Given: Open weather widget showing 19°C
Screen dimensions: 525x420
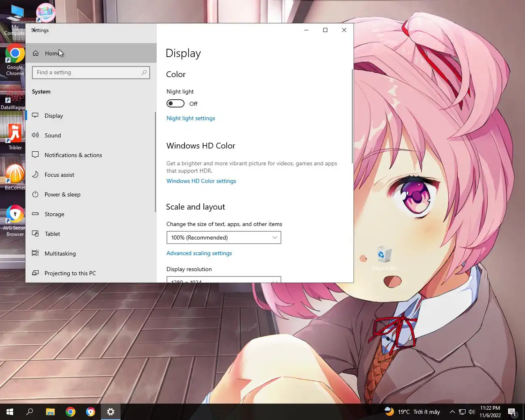Looking at the screenshot, I should 412,412.
